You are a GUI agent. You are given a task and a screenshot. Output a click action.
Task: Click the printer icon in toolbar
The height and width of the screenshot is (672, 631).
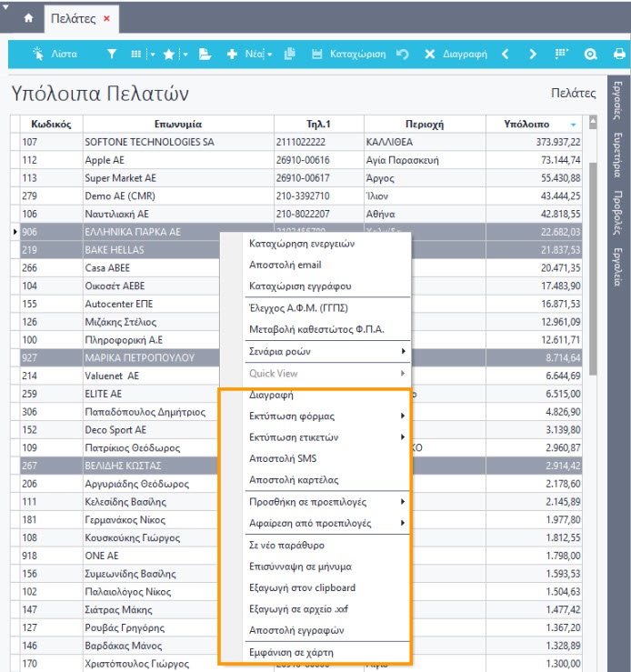pyautogui.click(x=619, y=55)
